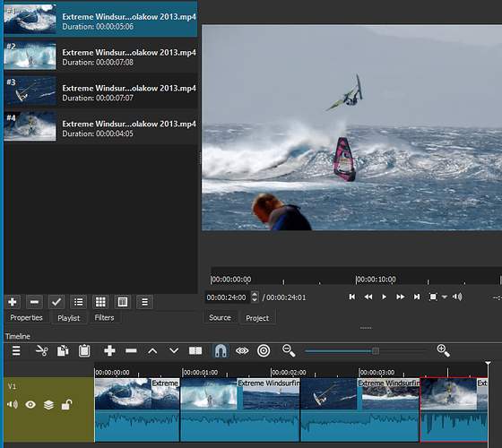Toggle timeline snapping magnet

(x=221, y=350)
